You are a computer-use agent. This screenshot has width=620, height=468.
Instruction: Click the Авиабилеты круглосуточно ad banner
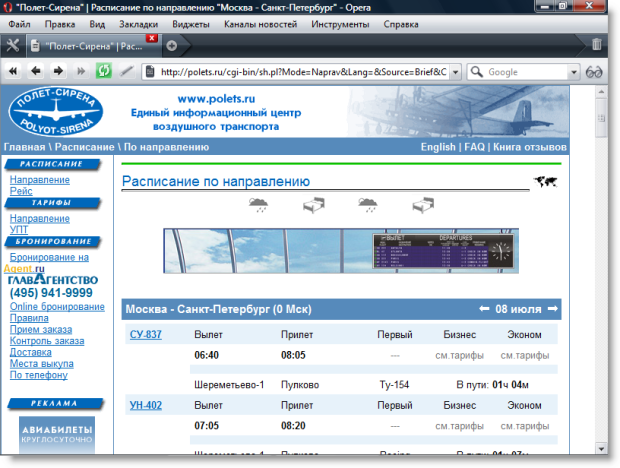pyautogui.click(x=57, y=435)
